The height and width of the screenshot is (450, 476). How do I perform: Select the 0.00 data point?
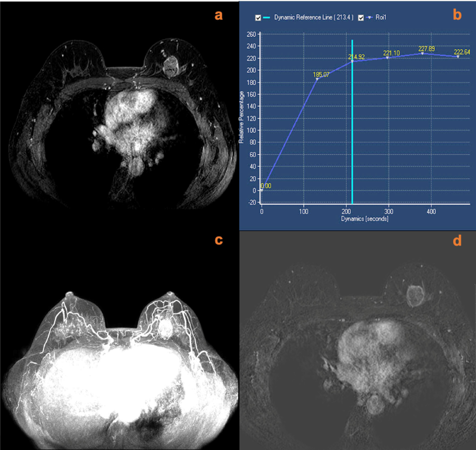point(262,191)
